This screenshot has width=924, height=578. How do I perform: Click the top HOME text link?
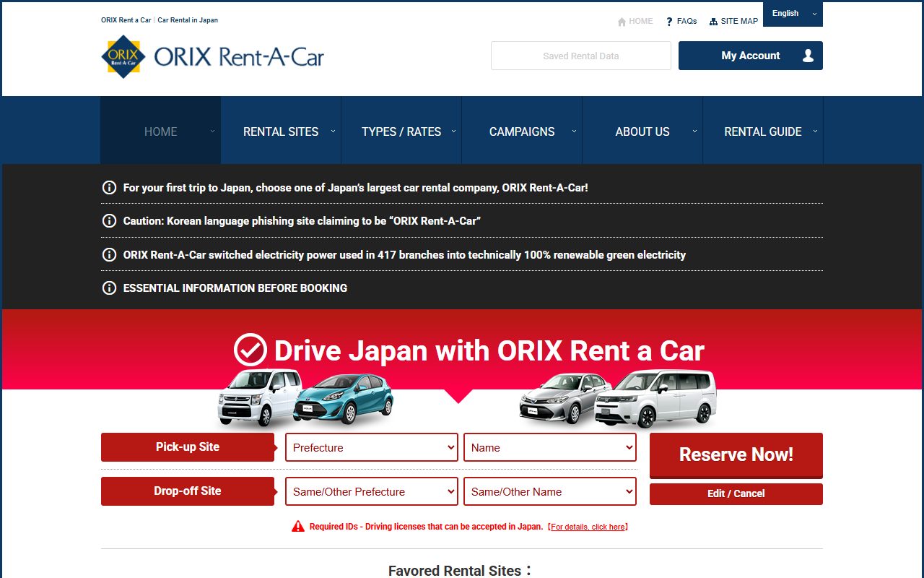coord(641,22)
